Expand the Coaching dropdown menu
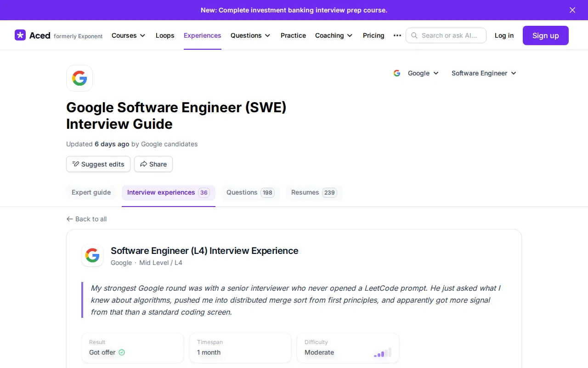Image resolution: width=588 pixels, height=368 pixels. (334, 35)
